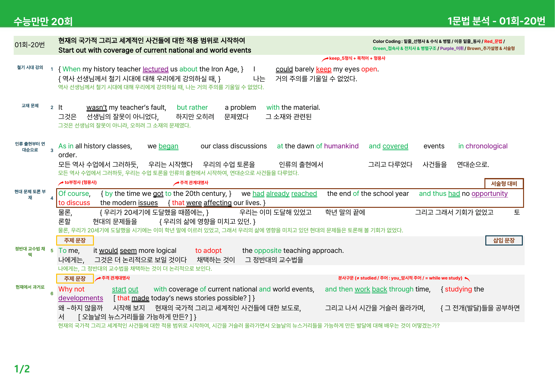Click the header text '1문법 분석 - 01회-20번'
Viewport: 555px width, 392px height.
(496, 21)
